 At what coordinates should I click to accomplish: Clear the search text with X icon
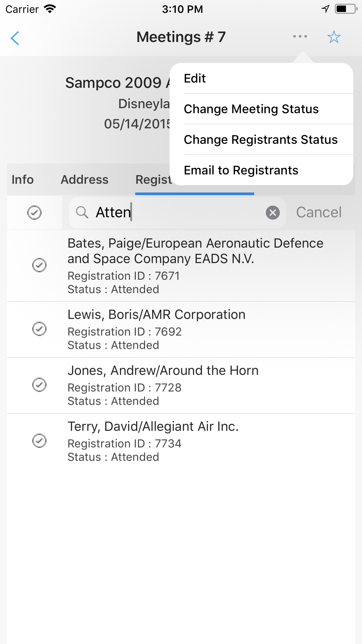273,213
